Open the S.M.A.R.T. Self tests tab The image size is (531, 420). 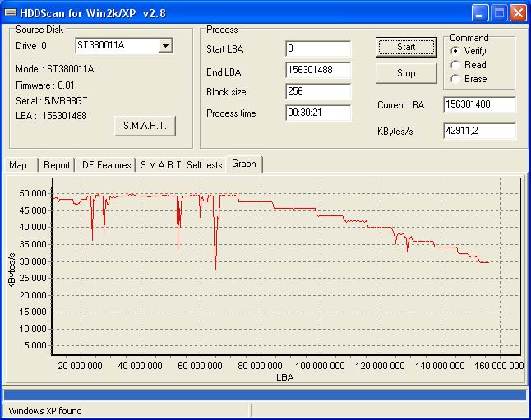(x=181, y=165)
